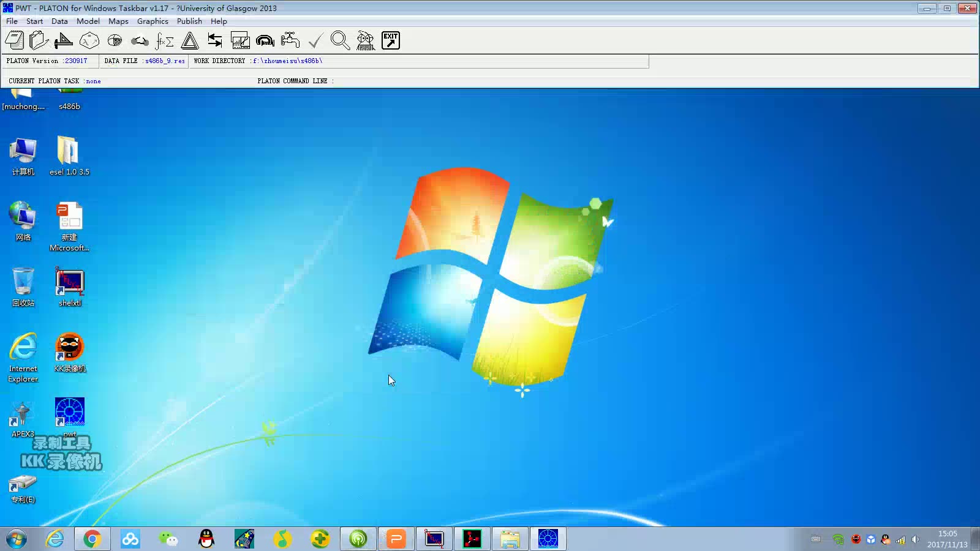The width and height of the screenshot is (980, 551).
Task: Open the Help menu
Action: pyautogui.click(x=219, y=21)
